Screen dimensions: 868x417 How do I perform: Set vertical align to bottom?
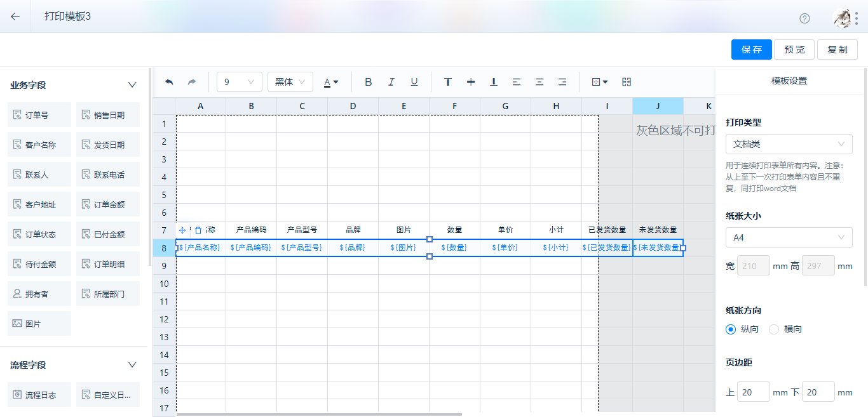[x=494, y=82]
